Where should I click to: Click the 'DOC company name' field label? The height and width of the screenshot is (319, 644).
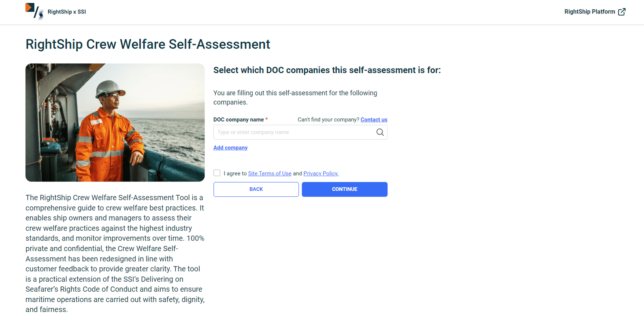click(238, 120)
